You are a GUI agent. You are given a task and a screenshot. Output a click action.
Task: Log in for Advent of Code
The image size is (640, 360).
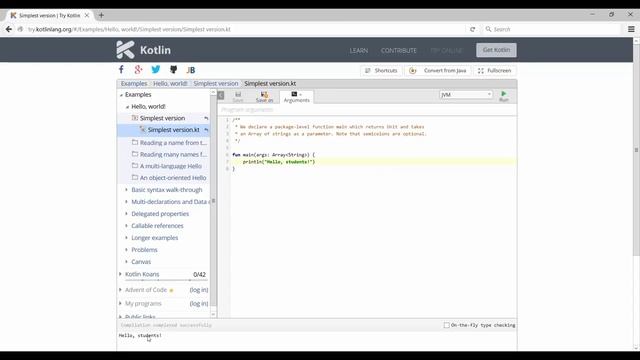pyautogui.click(x=199, y=290)
